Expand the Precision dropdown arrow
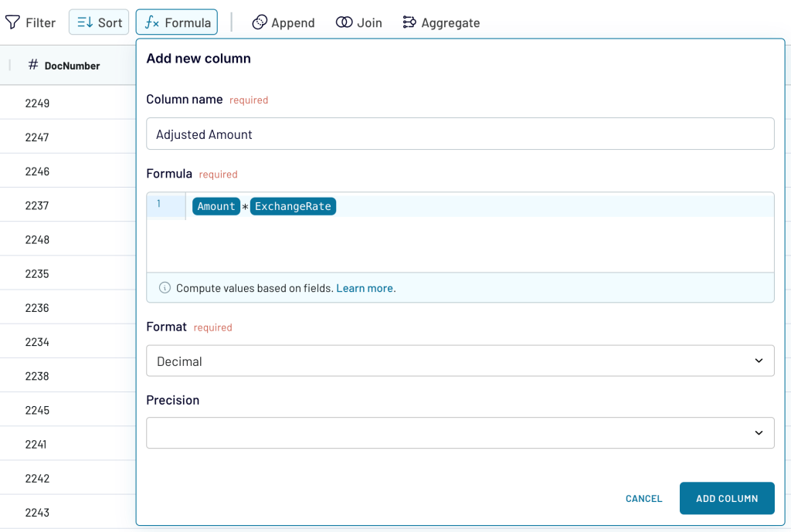This screenshot has width=791, height=532. pos(759,432)
